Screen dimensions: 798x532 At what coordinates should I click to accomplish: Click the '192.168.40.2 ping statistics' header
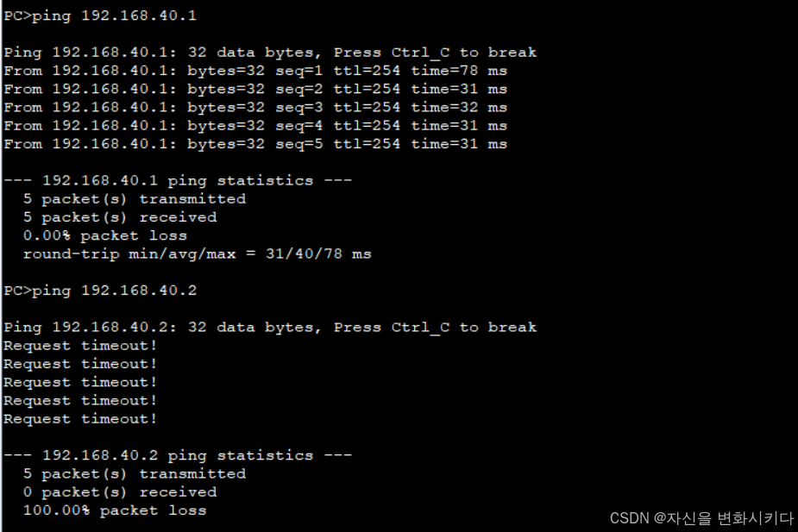coord(178,455)
